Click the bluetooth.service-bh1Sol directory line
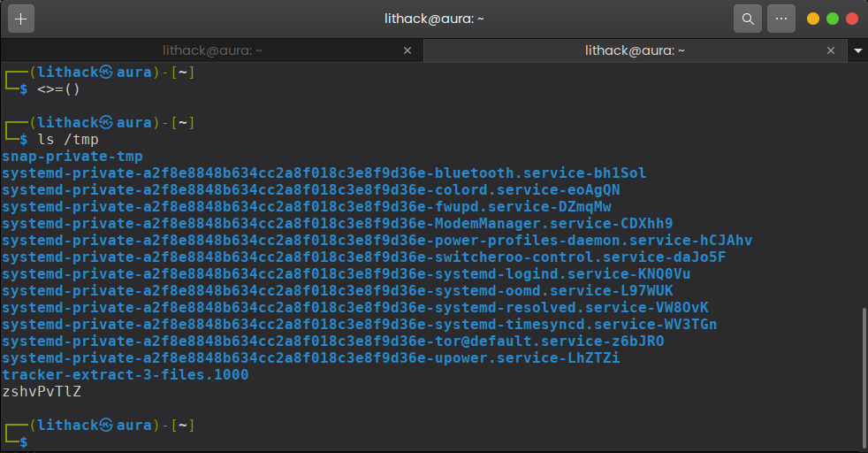 (324, 173)
